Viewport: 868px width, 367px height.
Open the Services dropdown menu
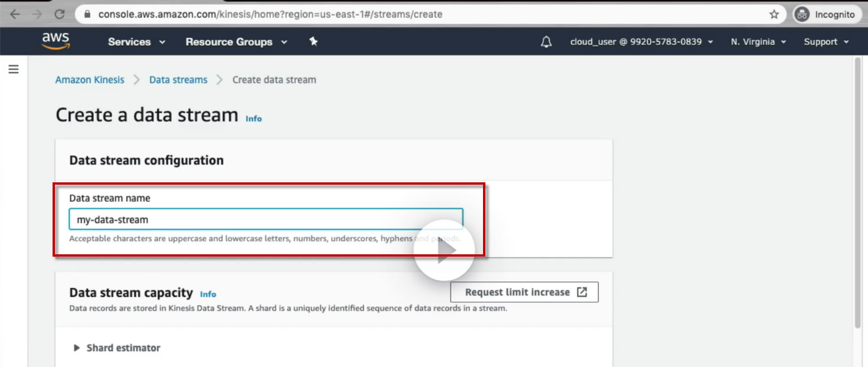pos(137,41)
